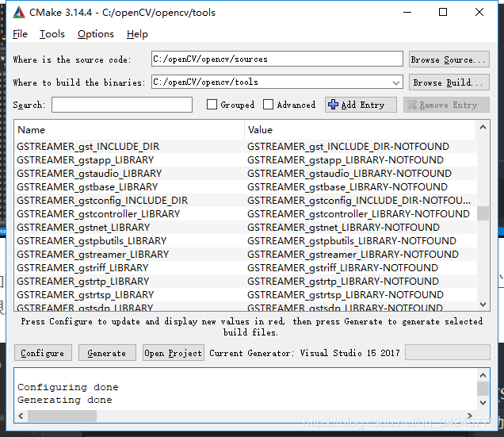The width and height of the screenshot is (504, 437).
Task: Open the Help menu
Action: pos(137,34)
